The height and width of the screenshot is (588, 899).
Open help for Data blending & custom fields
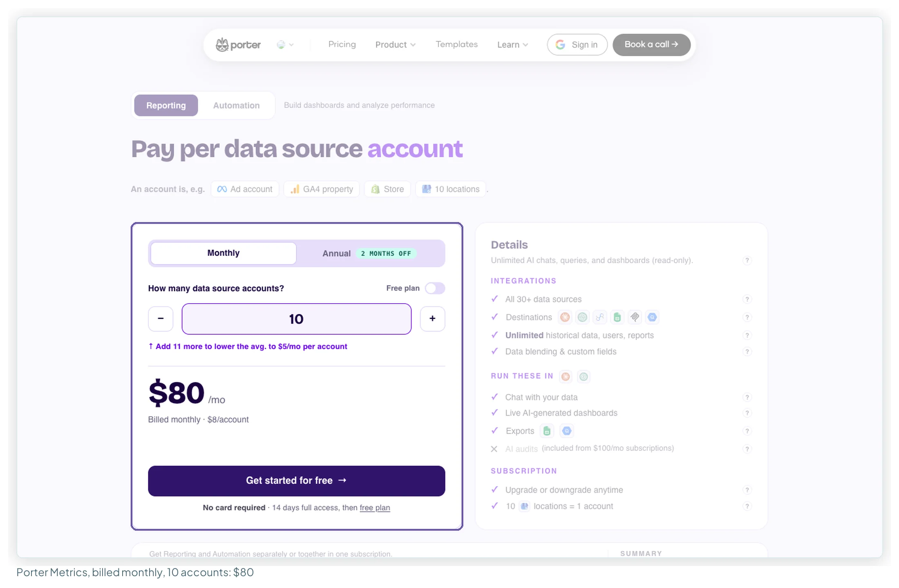[747, 351]
